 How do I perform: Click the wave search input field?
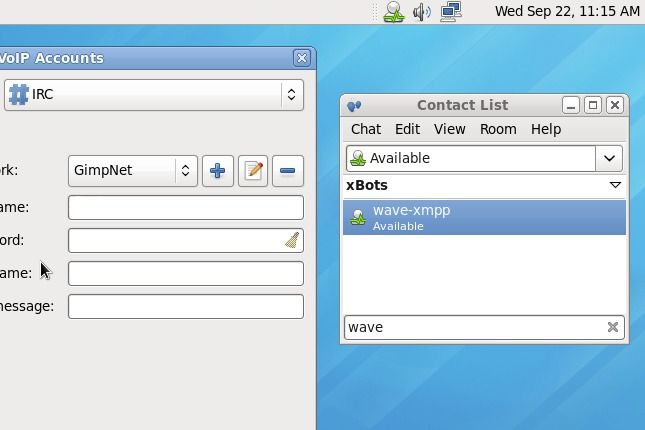point(472,327)
